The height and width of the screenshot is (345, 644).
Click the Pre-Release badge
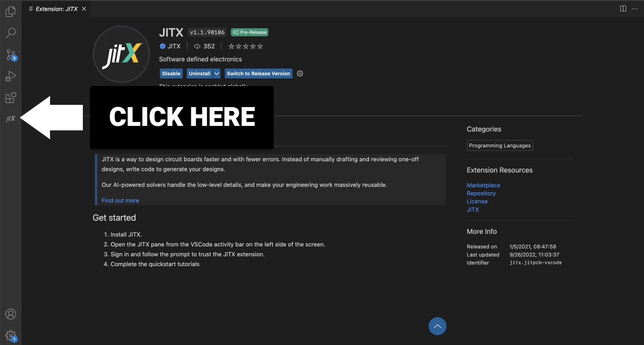(x=249, y=32)
